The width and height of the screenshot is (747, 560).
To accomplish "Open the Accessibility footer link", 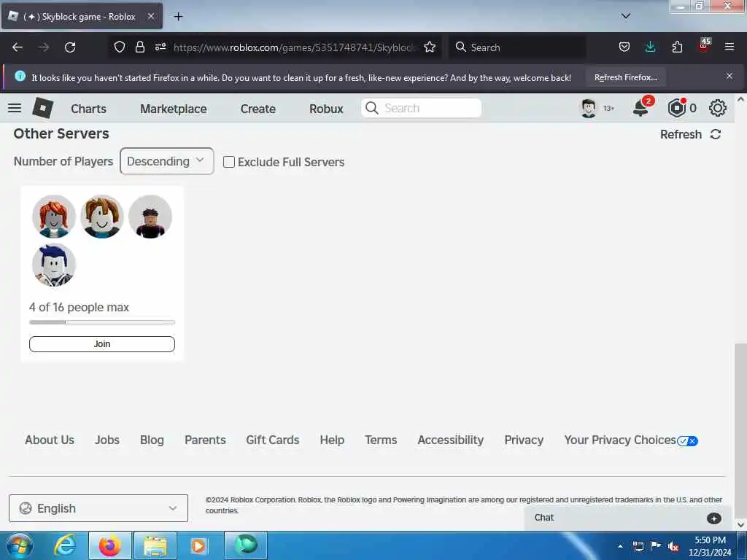I will tap(451, 440).
